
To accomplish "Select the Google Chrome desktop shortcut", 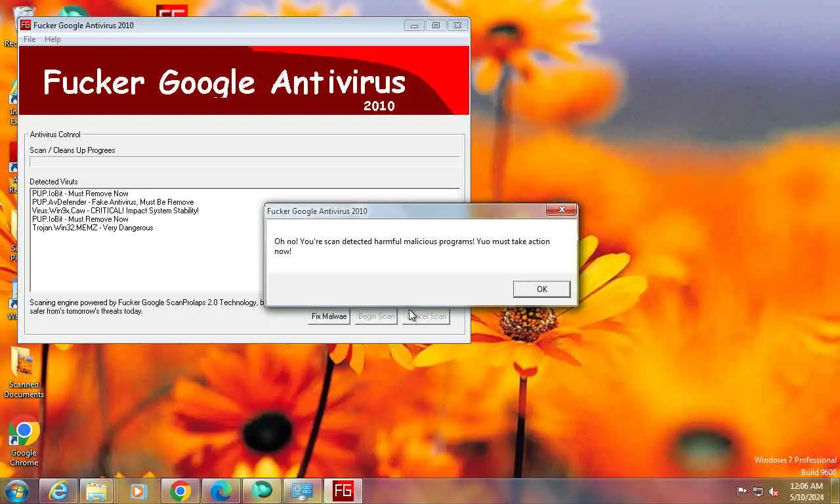I will click(x=24, y=441).
